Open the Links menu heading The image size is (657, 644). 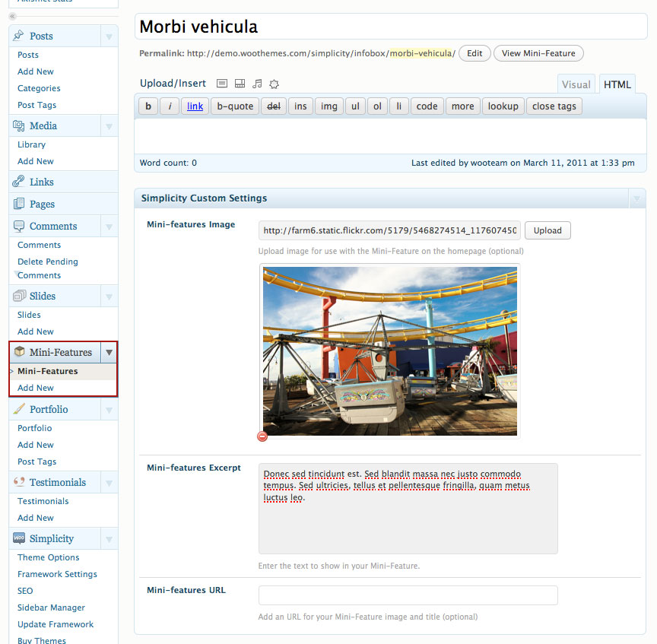42,182
